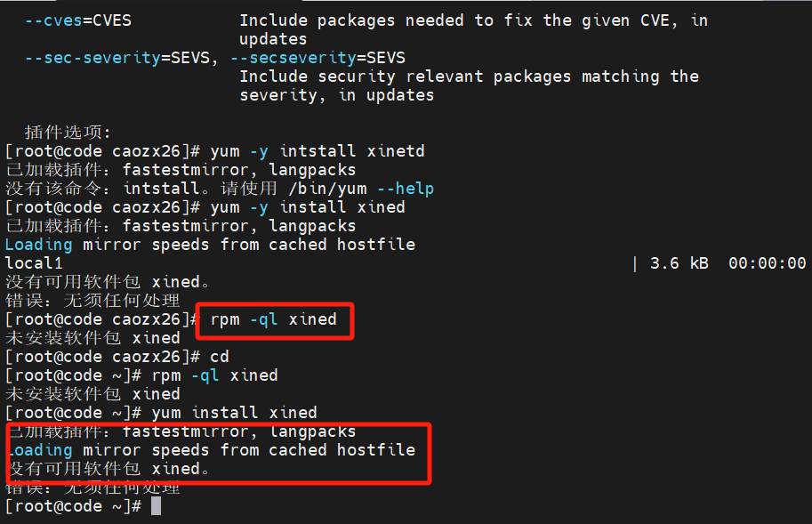Image resolution: width=812 pixels, height=524 pixels.
Task: Click the '00:00:00' elapsed time text
Action: pos(767,263)
